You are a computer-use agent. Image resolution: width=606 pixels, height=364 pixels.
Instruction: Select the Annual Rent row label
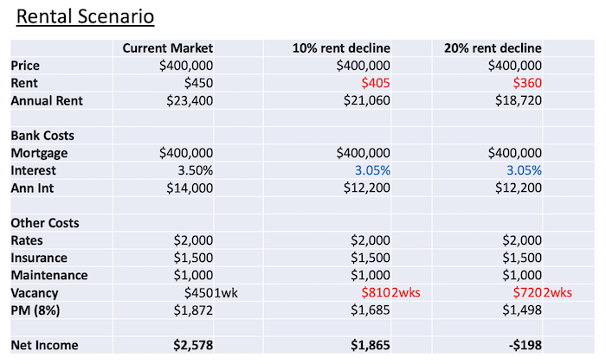(48, 100)
